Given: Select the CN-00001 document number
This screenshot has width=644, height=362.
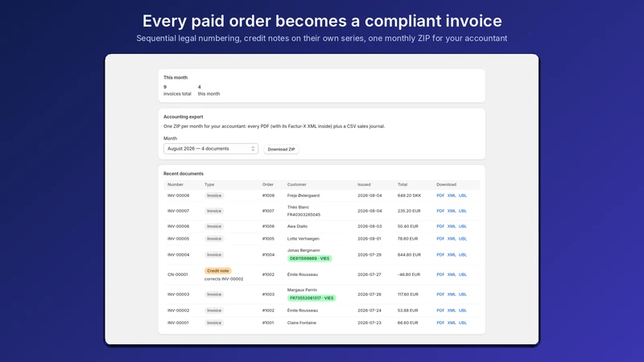Looking at the screenshot, I should tap(177, 274).
